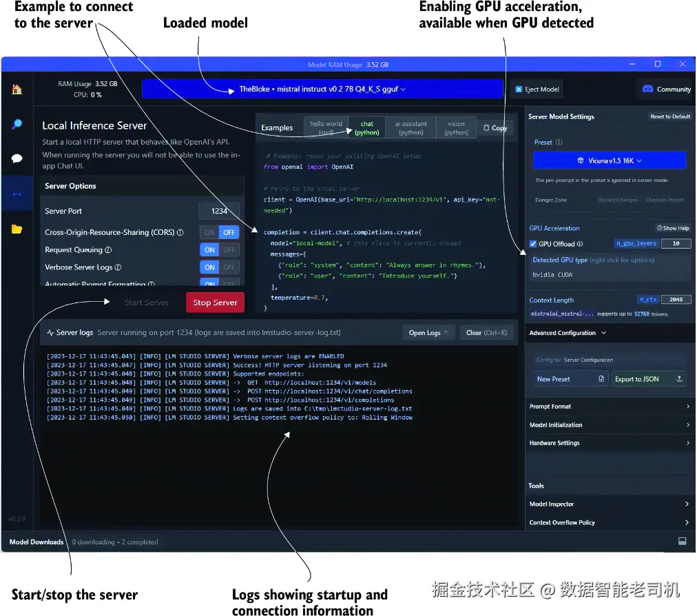The image size is (697, 616).
Task: Click the Nvidia CUDA detected GPU type text
Action: [552, 275]
